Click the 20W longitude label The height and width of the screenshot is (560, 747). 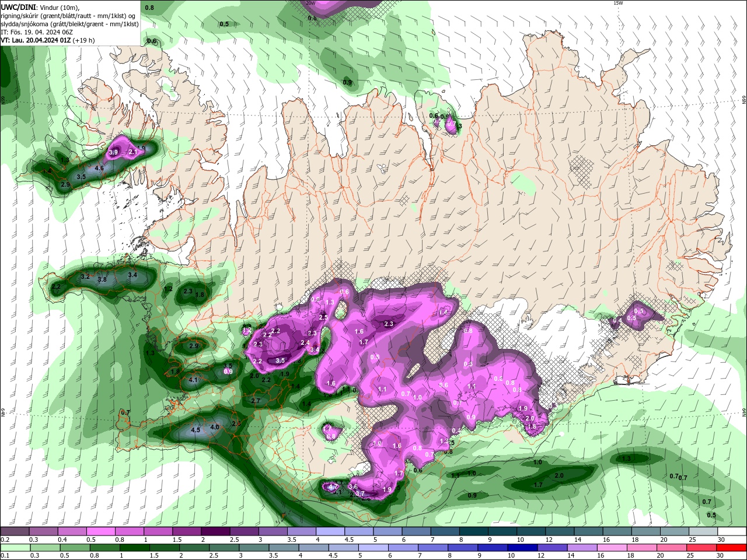(310, 3)
